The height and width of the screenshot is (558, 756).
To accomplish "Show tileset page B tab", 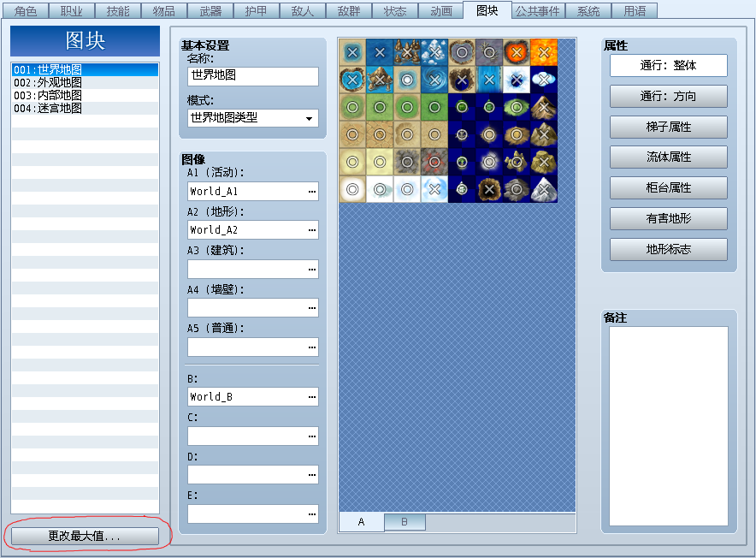I will pyautogui.click(x=405, y=522).
